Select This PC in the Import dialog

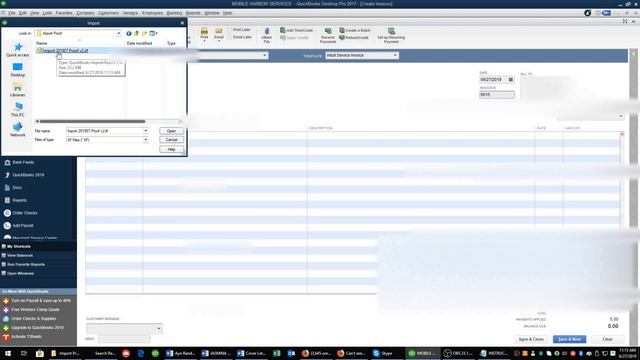point(18,109)
